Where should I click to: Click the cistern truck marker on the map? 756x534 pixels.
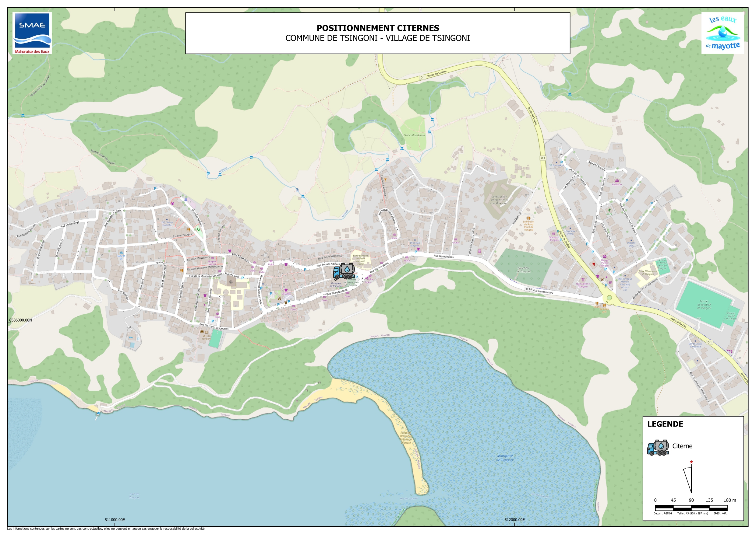coord(344,271)
